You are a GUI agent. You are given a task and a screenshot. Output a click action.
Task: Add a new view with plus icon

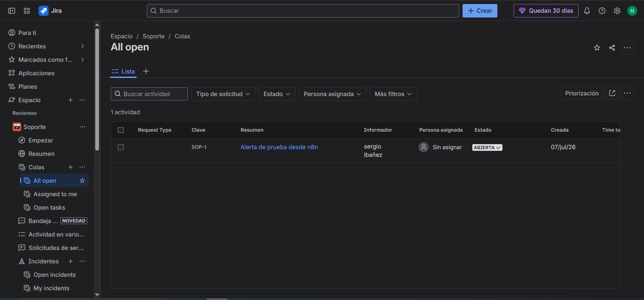(146, 71)
